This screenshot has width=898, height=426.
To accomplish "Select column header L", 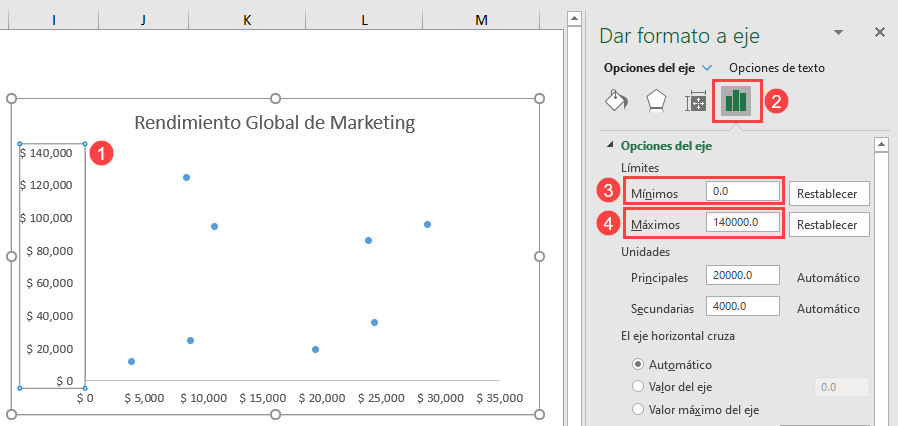I will tap(364, 20).
